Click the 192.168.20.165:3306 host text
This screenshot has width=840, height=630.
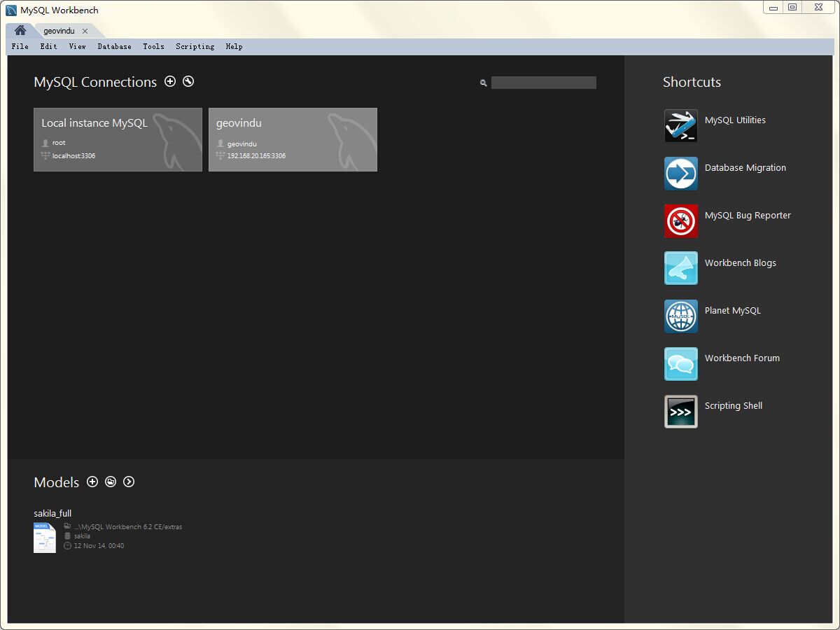click(256, 156)
